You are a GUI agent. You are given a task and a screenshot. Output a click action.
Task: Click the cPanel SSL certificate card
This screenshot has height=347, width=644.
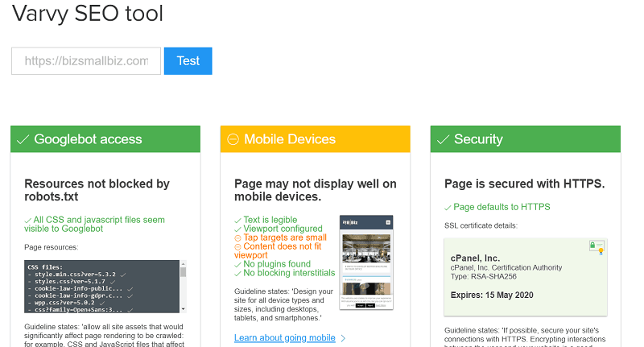pyautogui.click(x=525, y=276)
